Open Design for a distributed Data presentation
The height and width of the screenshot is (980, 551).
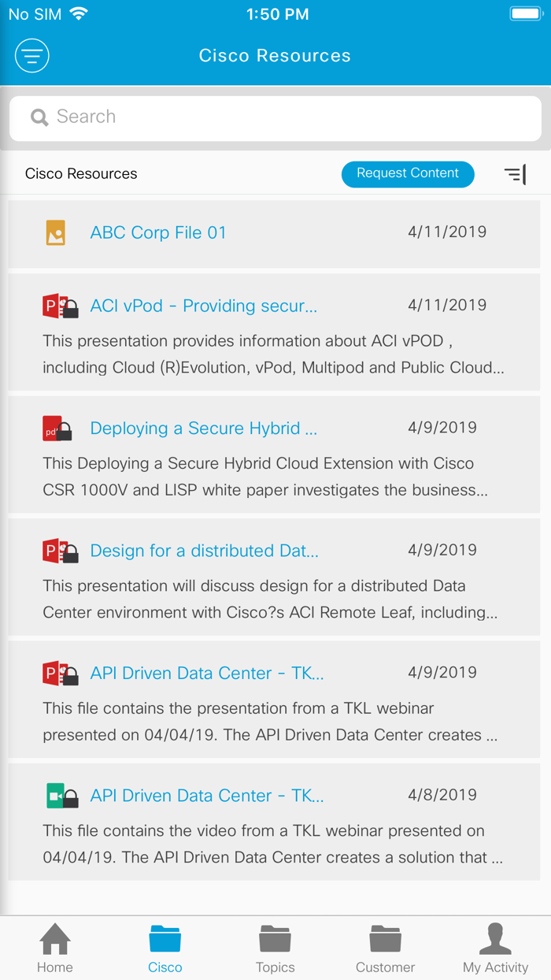[204, 551]
